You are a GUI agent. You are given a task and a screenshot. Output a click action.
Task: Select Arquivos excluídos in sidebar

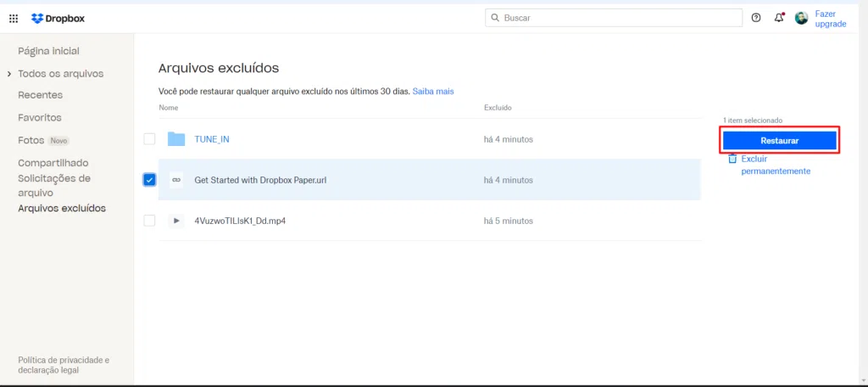click(62, 209)
